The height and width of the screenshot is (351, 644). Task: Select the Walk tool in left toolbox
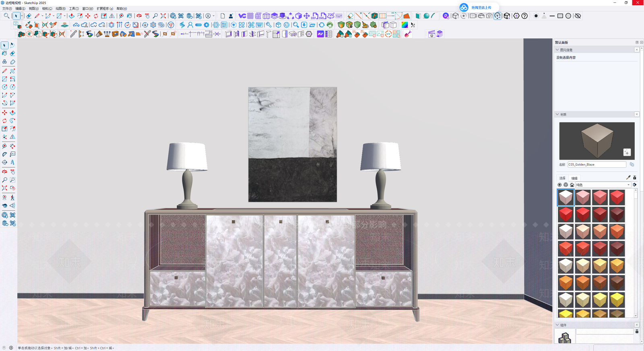[x=12, y=197]
